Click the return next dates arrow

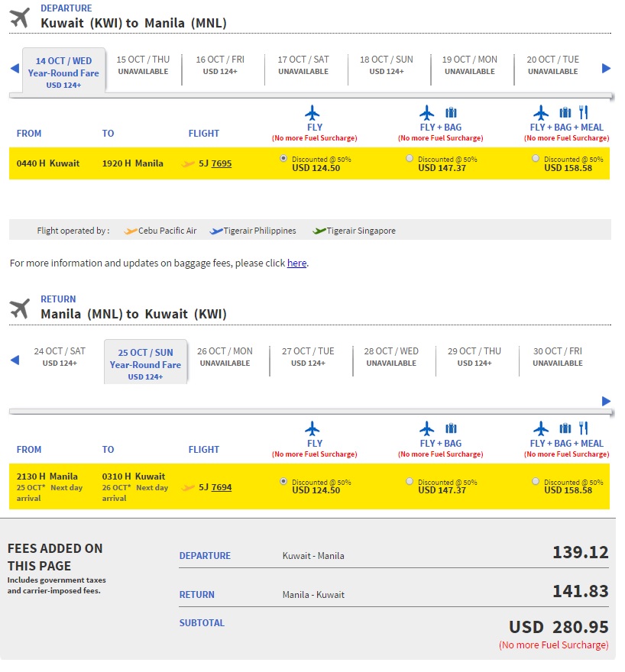606,401
